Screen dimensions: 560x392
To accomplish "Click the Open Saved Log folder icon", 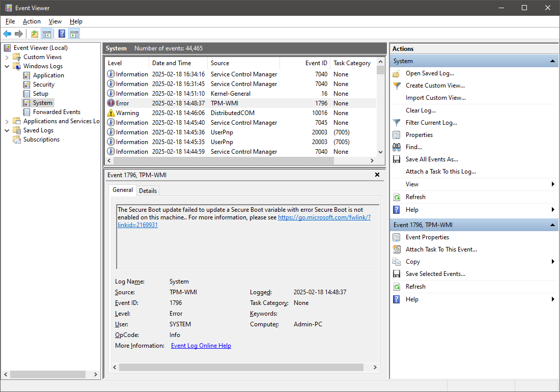I will point(397,73).
